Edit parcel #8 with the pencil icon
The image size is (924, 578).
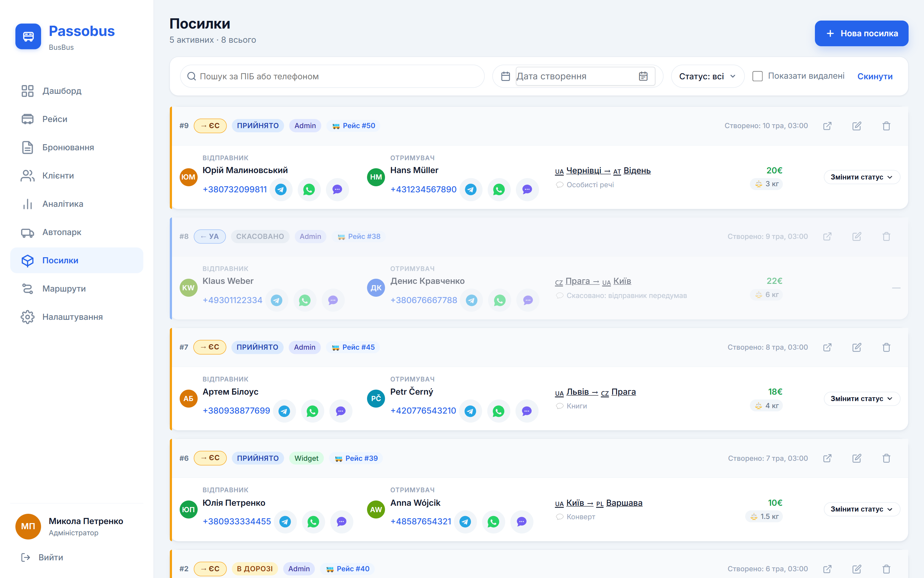click(x=857, y=237)
